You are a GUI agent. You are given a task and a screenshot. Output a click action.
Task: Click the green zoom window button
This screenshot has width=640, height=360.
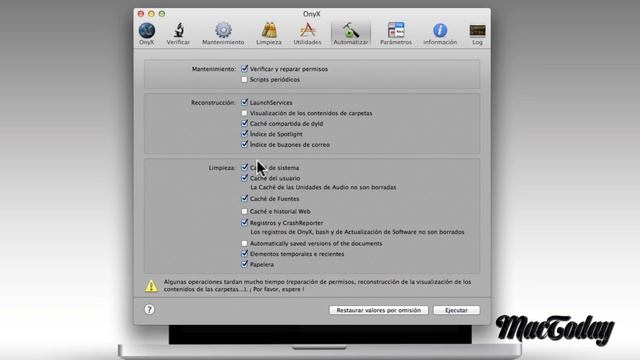162,14
